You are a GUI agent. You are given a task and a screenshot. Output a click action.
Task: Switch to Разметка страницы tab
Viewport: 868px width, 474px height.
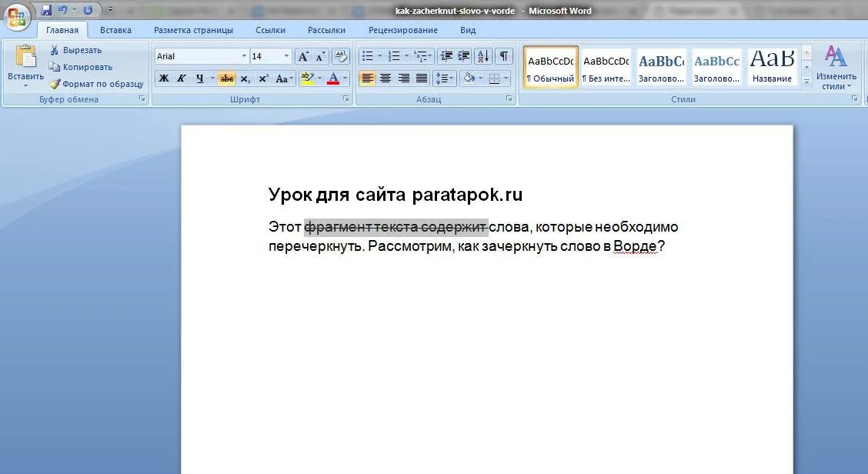coord(193,30)
